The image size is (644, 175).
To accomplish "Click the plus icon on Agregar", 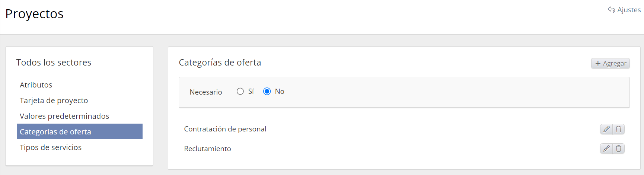I will (x=598, y=63).
